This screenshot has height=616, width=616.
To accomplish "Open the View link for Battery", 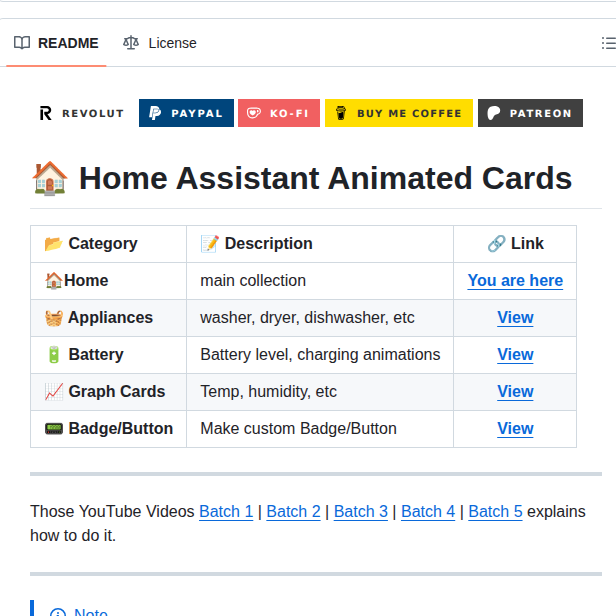I will click(515, 354).
